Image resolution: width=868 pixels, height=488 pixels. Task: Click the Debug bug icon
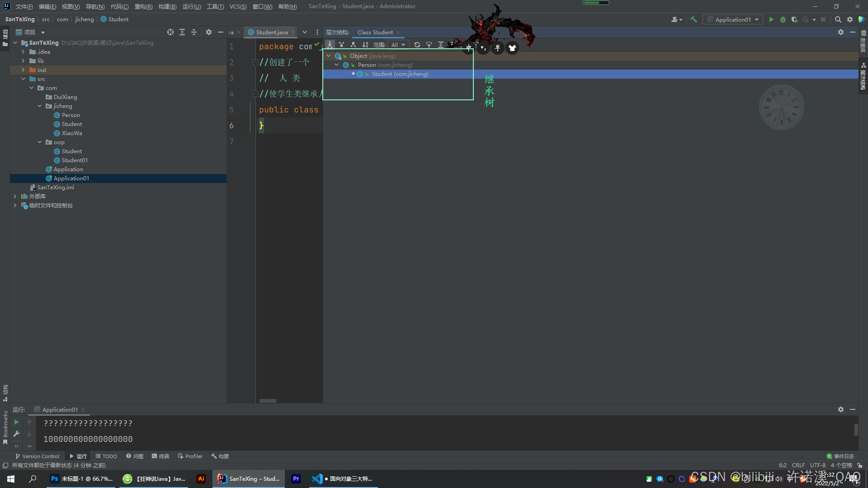pos(783,19)
